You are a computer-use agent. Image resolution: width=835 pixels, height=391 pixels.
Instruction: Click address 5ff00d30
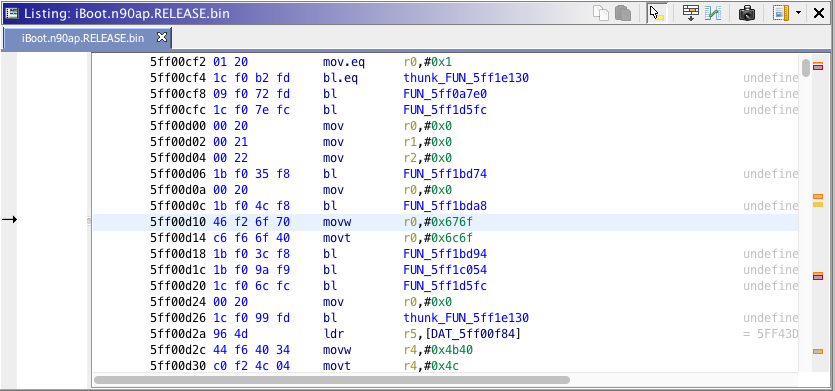point(178,366)
